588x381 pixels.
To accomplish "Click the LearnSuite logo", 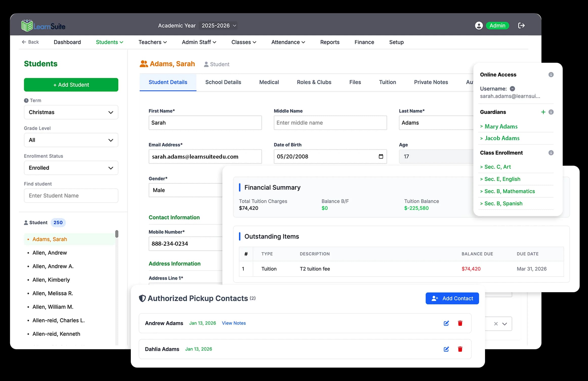I will 43,26.
